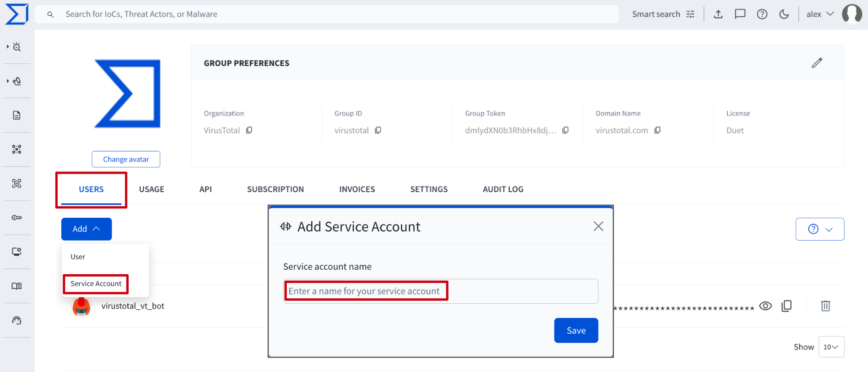Open the help question mark icon in header
This screenshot has width=868, height=372.
pos(762,14)
